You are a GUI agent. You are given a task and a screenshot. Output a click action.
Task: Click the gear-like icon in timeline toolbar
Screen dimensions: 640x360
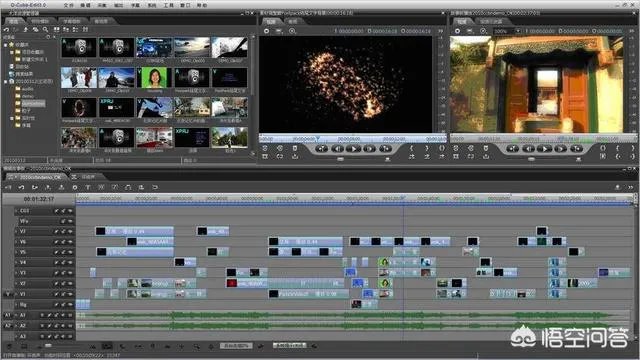click(75, 187)
